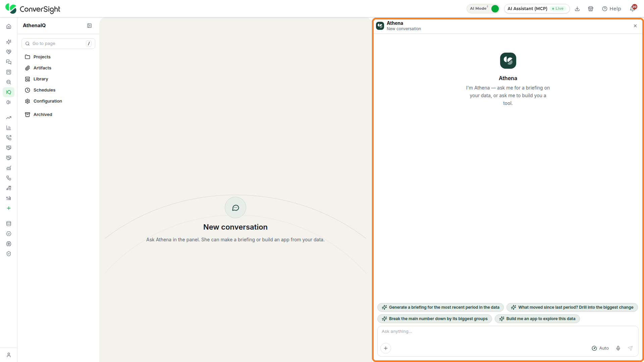Click the shield check icon in left rail
Viewport: 644px width, 362px height.
pyautogui.click(x=9, y=254)
